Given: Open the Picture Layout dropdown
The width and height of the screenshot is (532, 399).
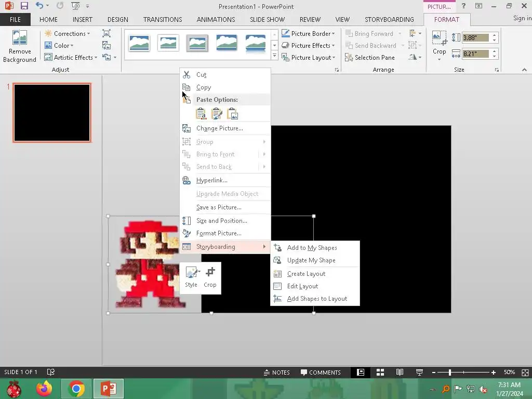Looking at the screenshot, I should tap(309, 57).
